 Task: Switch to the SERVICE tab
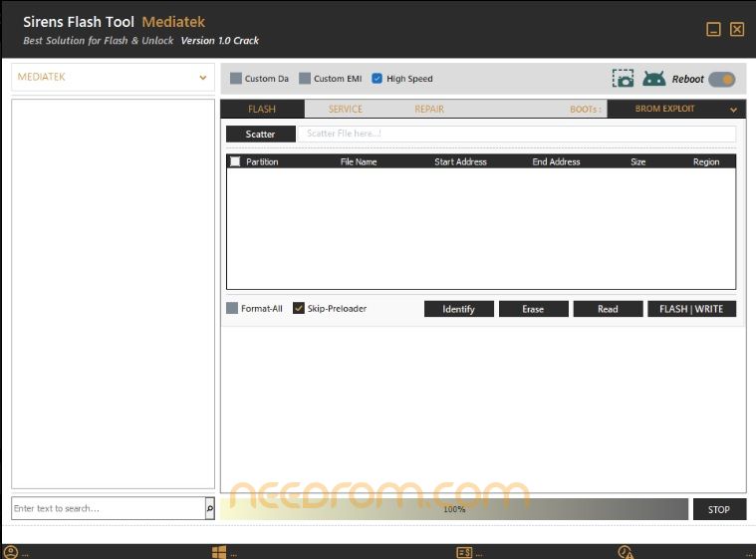tap(346, 109)
